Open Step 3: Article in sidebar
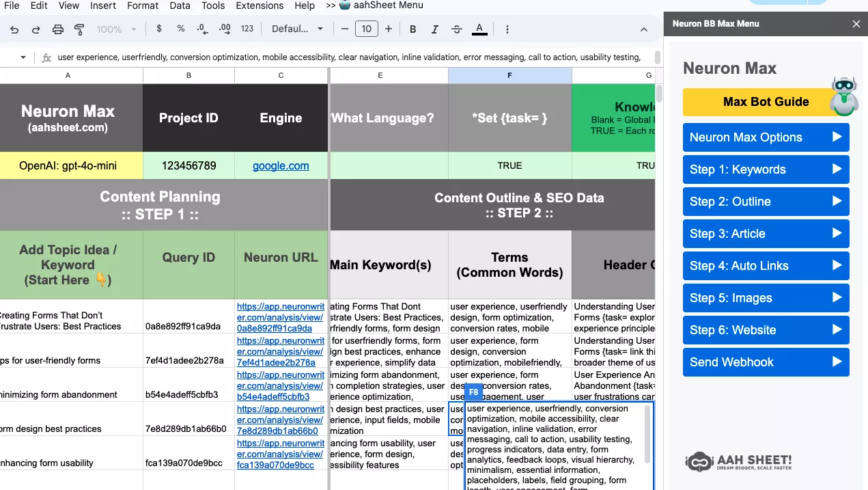 766,234
